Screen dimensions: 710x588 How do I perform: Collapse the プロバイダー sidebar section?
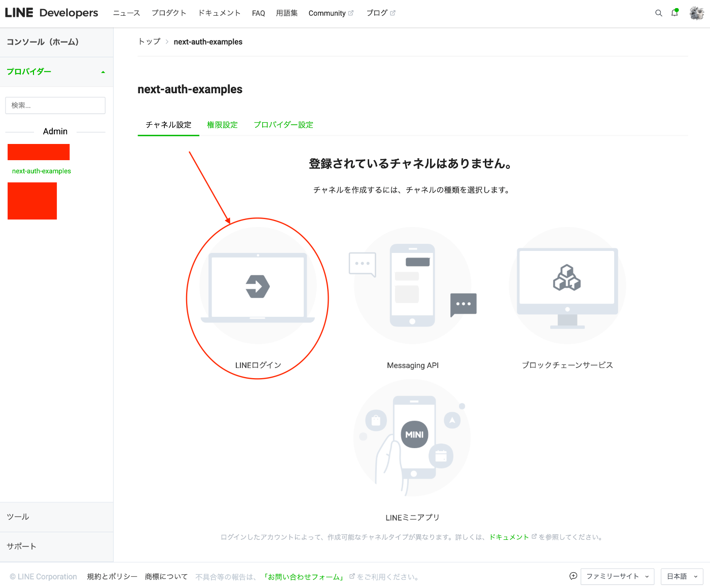(x=56, y=71)
